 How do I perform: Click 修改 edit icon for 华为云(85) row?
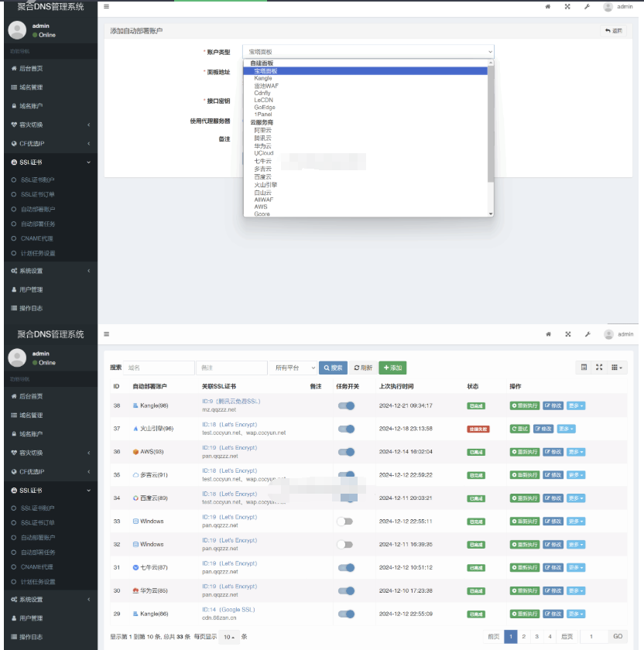coord(553,591)
